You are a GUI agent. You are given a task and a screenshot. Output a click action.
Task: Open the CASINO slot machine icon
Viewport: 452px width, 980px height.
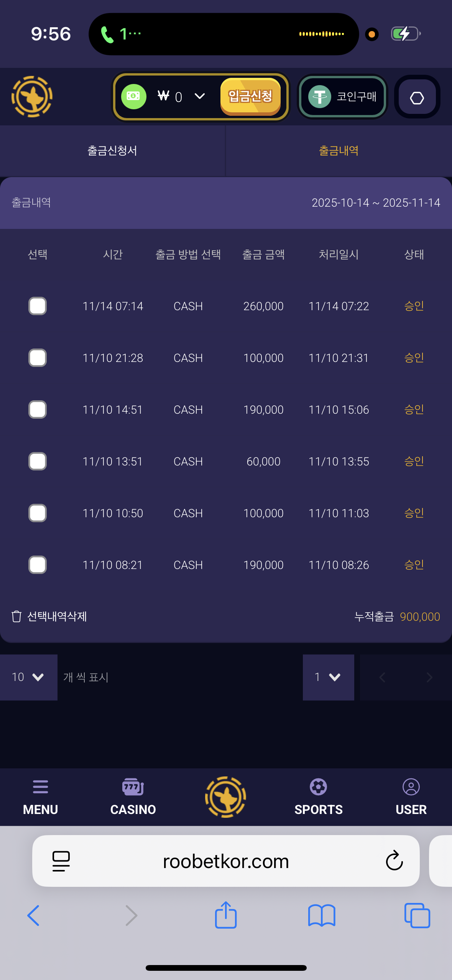pos(133,787)
